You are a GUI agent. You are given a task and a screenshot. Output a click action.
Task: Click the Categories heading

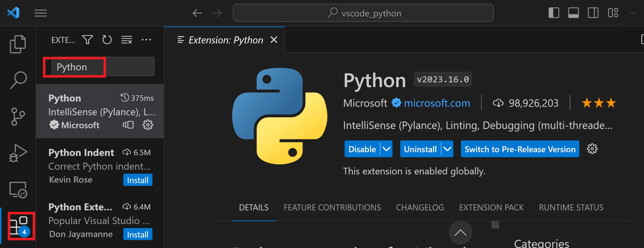(542, 243)
